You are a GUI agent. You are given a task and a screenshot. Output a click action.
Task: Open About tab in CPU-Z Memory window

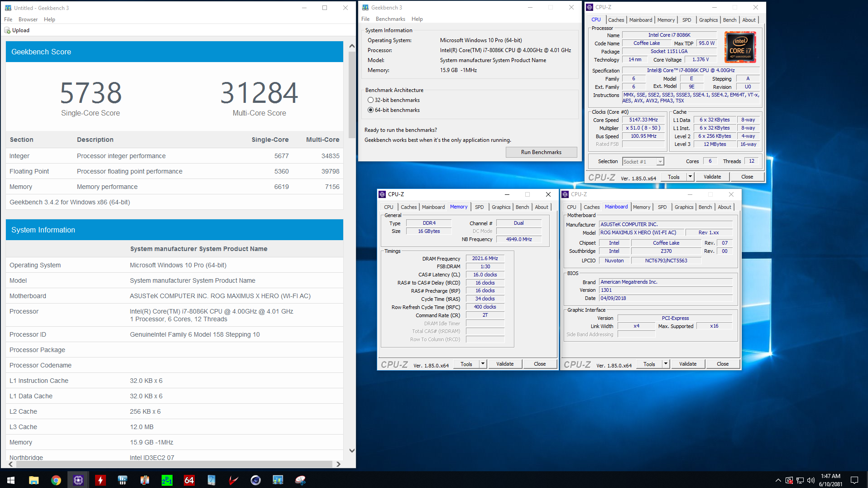coord(542,207)
